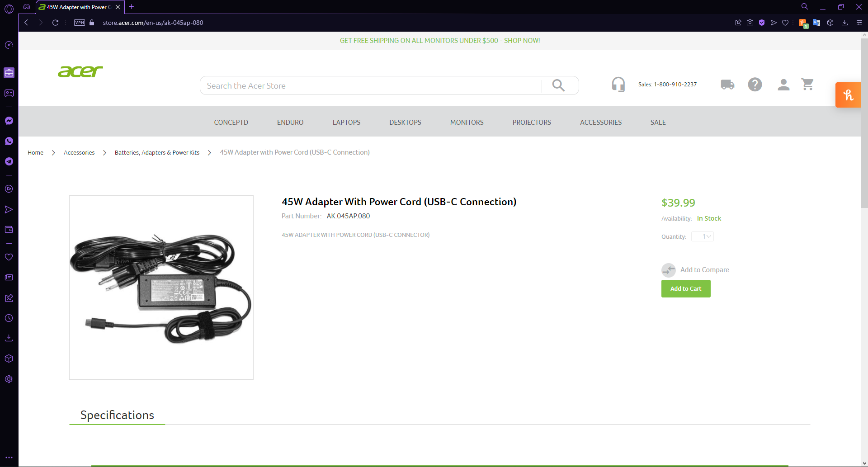Open extensions cube in the sidebar
Screen dimensions: 868x467
pyautogui.click(x=9, y=359)
